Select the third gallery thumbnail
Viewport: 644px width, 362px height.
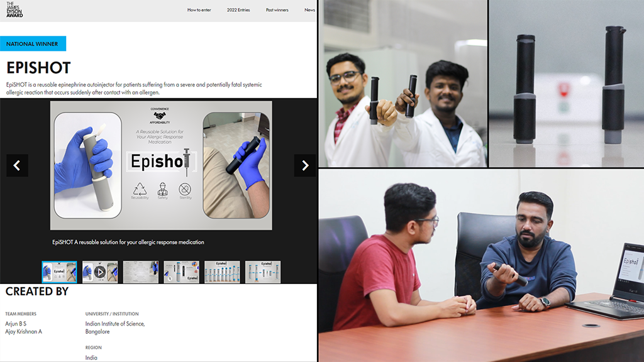point(140,271)
